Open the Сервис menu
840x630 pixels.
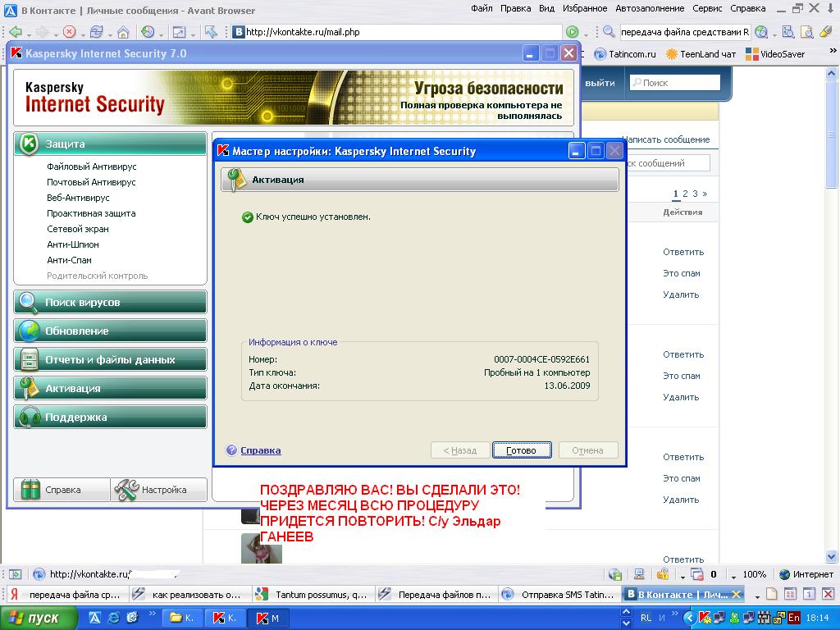coord(706,8)
